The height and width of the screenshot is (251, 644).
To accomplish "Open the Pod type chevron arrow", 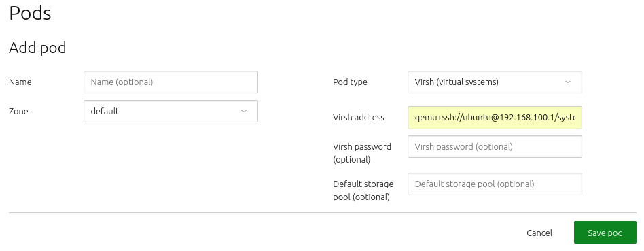I will point(568,82).
